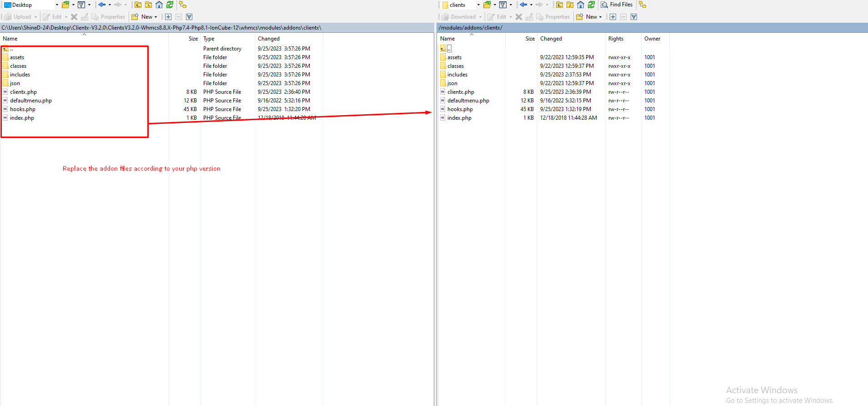Select the includes folder in remote panel
This screenshot has height=406, width=868.
pos(457,75)
